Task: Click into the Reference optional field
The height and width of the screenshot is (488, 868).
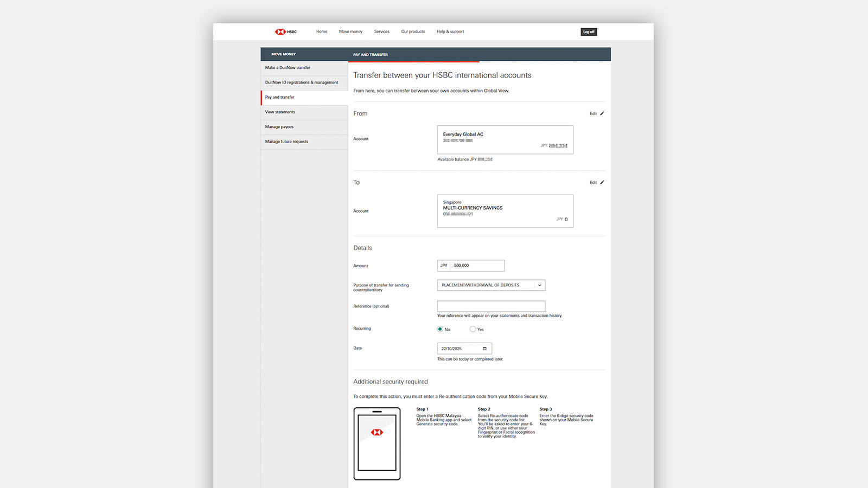Action: 491,306
